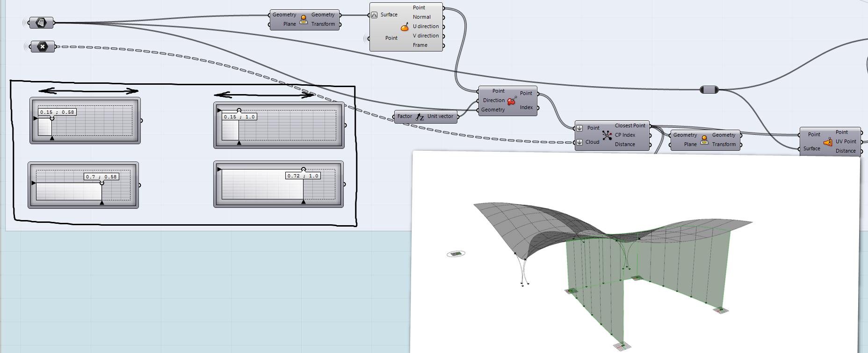Click the "CP Index" output label
The width and height of the screenshot is (868, 353).
pos(625,135)
